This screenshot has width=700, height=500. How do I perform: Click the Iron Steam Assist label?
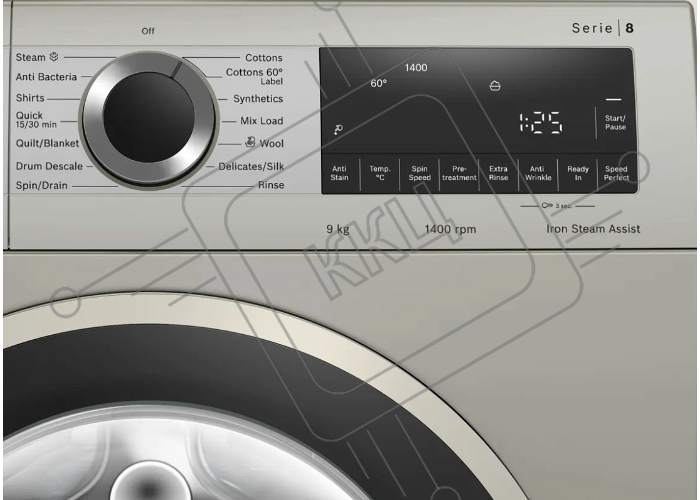tap(593, 229)
